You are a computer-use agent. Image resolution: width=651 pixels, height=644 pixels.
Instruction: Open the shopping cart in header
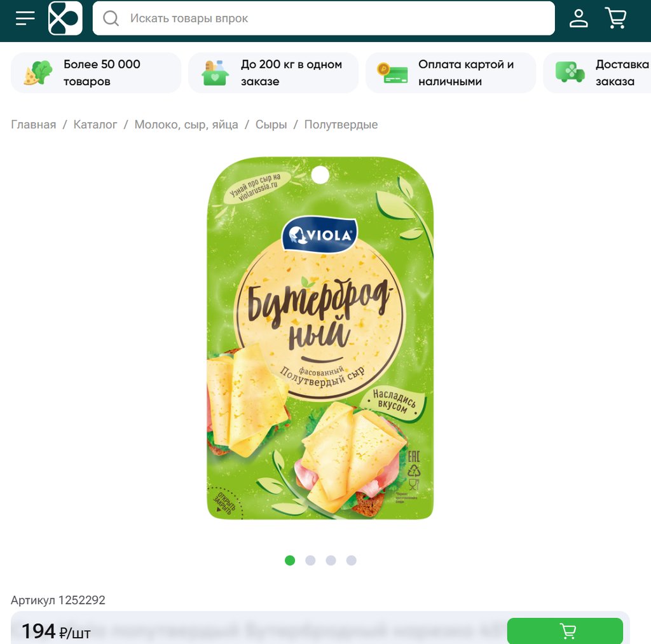click(x=616, y=18)
